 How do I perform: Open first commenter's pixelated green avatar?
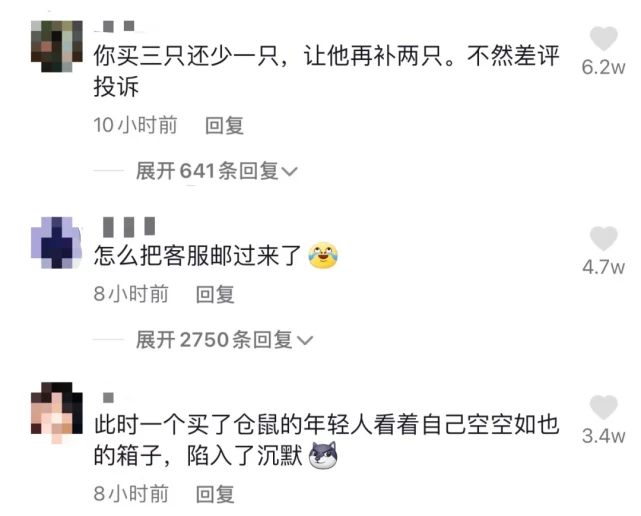tap(57, 46)
